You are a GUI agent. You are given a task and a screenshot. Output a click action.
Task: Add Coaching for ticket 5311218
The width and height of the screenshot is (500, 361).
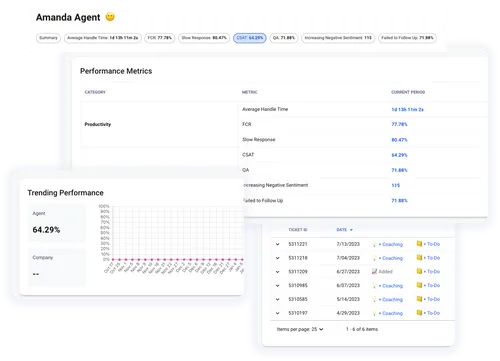pyautogui.click(x=391, y=258)
